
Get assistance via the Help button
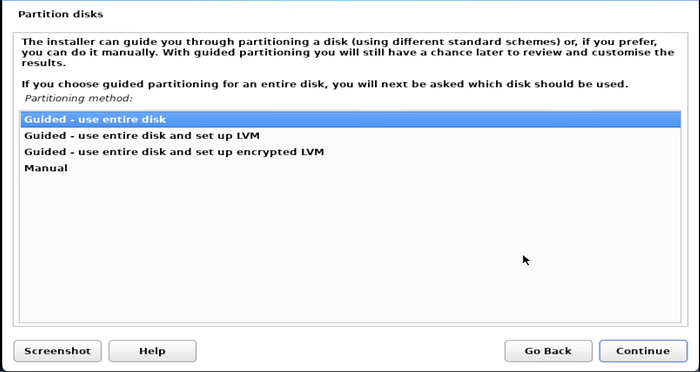coord(152,351)
